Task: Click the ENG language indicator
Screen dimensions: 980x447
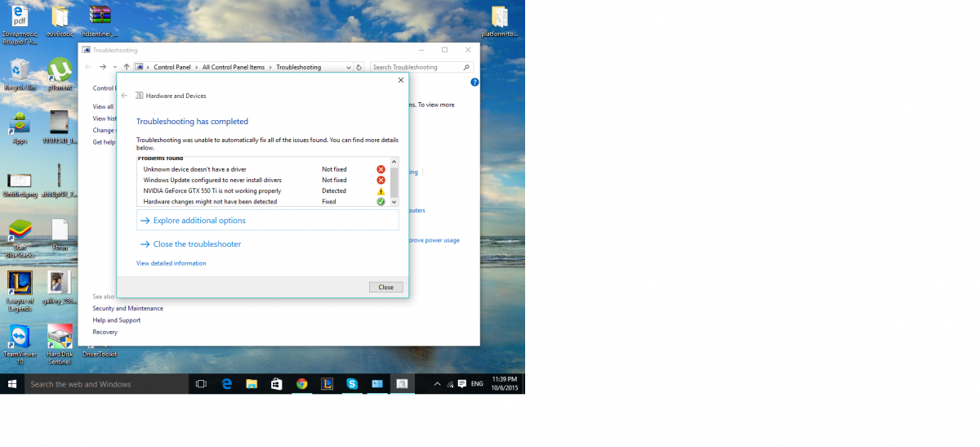Action: tap(477, 384)
